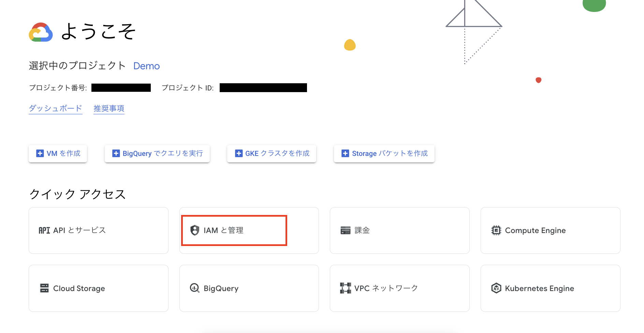Open the VPC ネットワーク icon
Image resolution: width=644 pixels, height=333 pixels.
[x=346, y=288]
